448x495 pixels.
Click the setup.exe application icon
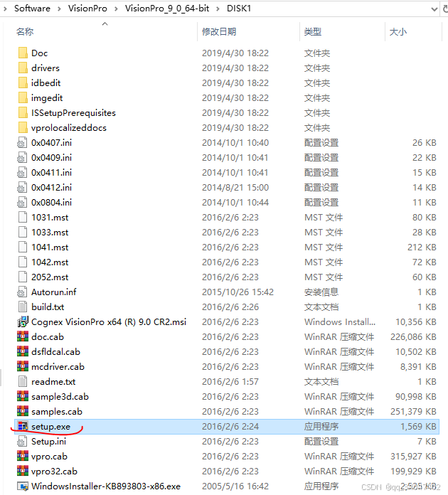pos(23,427)
